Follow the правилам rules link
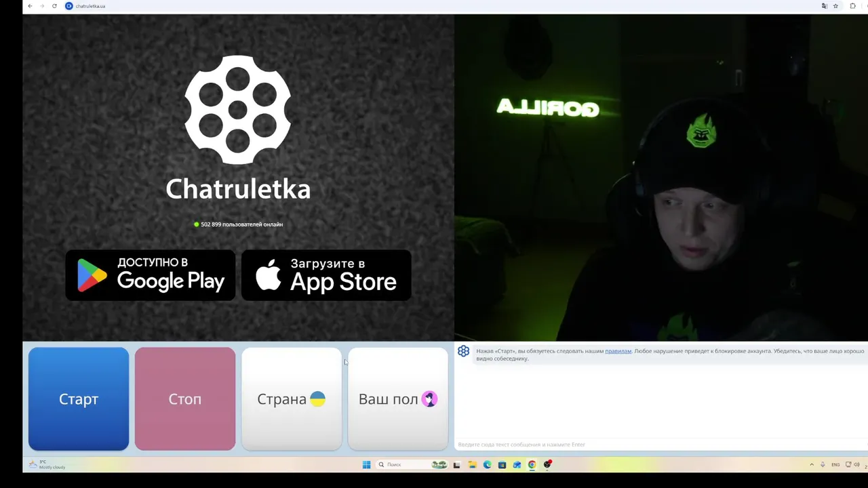The image size is (868, 488). click(618, 351)
